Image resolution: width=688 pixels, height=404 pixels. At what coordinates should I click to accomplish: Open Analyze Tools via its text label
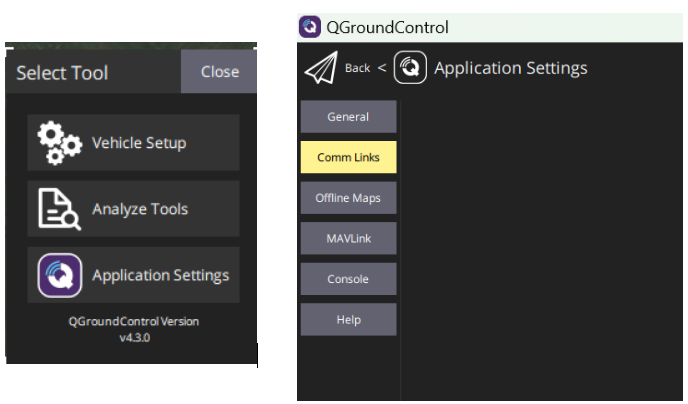click(140, 209)
